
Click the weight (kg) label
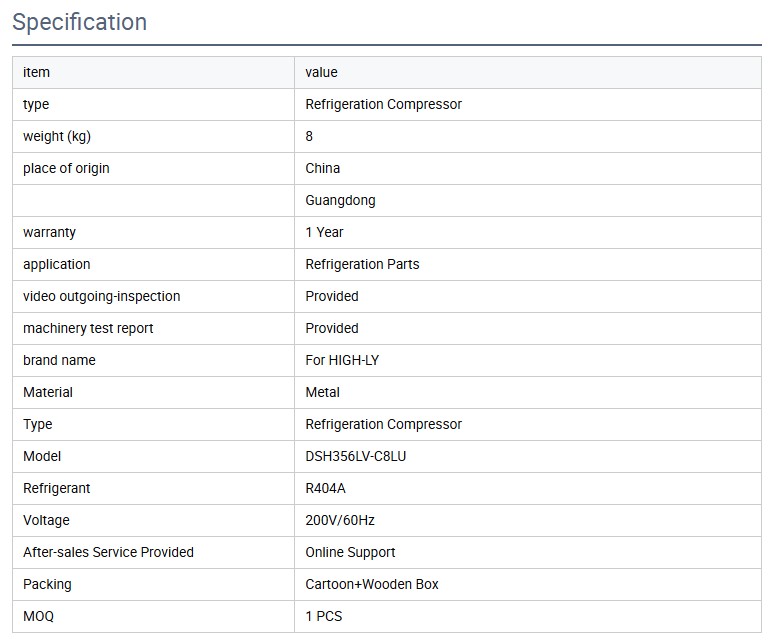[x=57, y=136]
